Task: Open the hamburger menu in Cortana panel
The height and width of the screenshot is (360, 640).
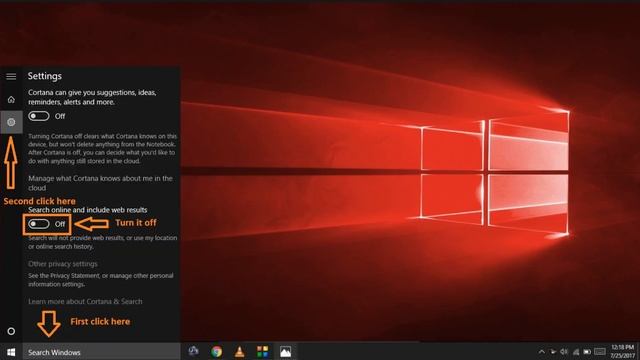Action: [11, 77]
